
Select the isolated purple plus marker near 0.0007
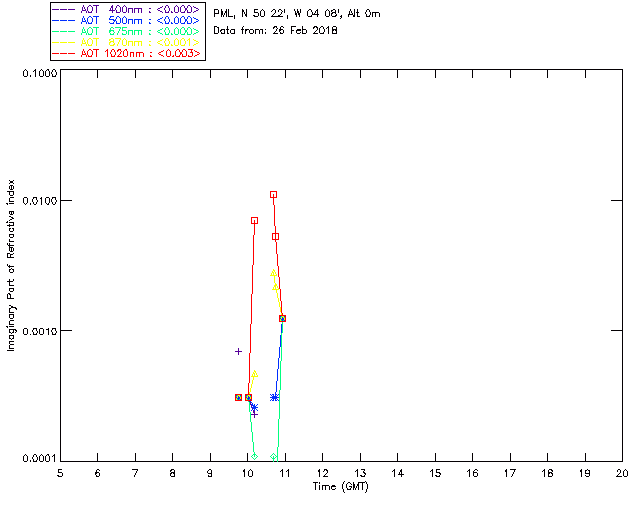point(238,351)
